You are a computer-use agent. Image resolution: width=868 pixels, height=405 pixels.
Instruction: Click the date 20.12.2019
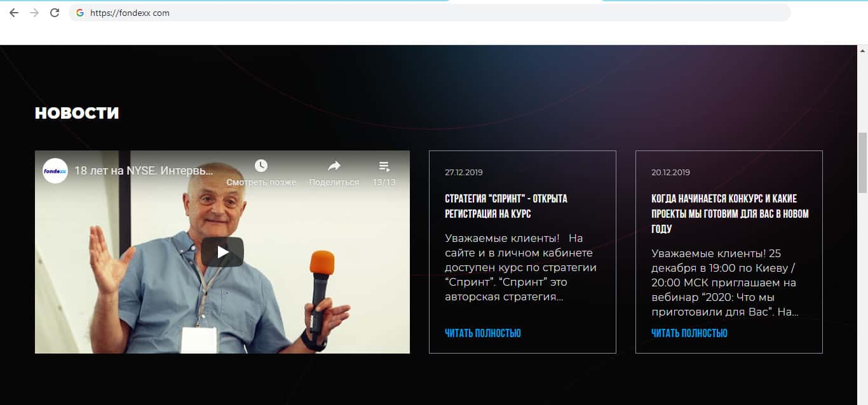[x=670, y=173]
